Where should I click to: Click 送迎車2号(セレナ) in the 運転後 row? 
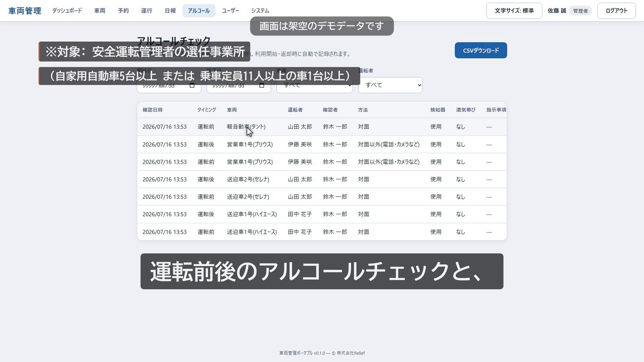248,179
